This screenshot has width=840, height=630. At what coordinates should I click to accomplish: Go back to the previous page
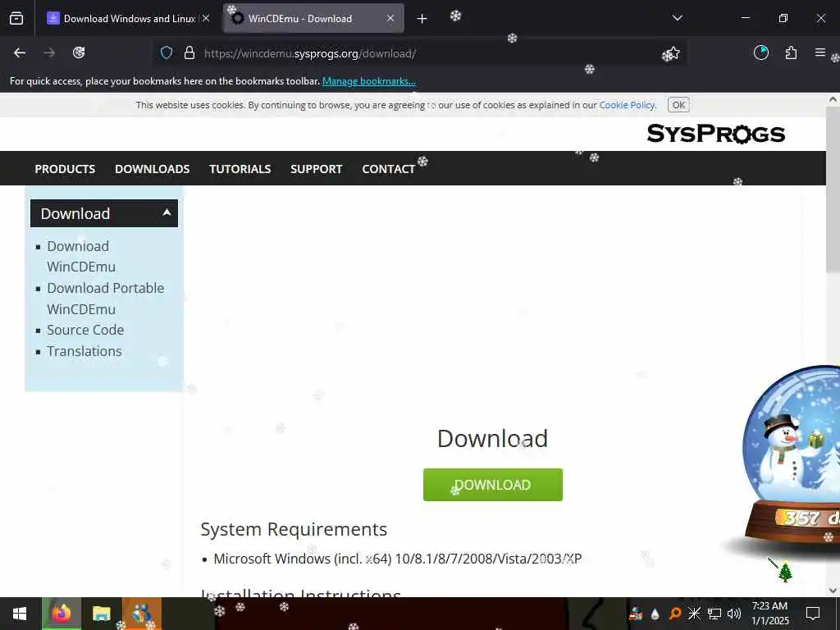click(x=20, y=52)
